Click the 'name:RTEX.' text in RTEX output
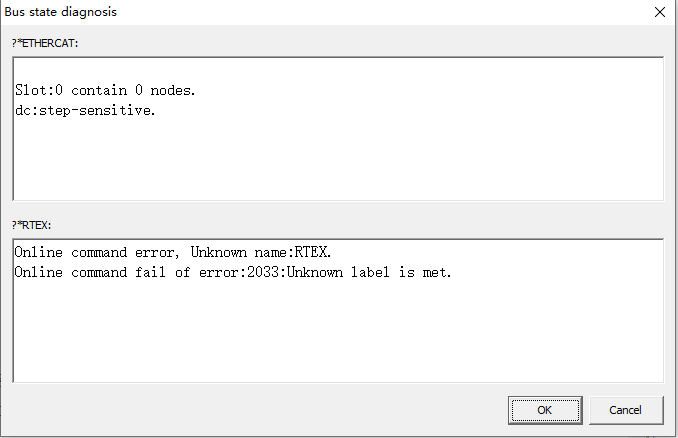The height and width of the screenshot is (438, 678). pyautogui.click(x=293, y=252)
